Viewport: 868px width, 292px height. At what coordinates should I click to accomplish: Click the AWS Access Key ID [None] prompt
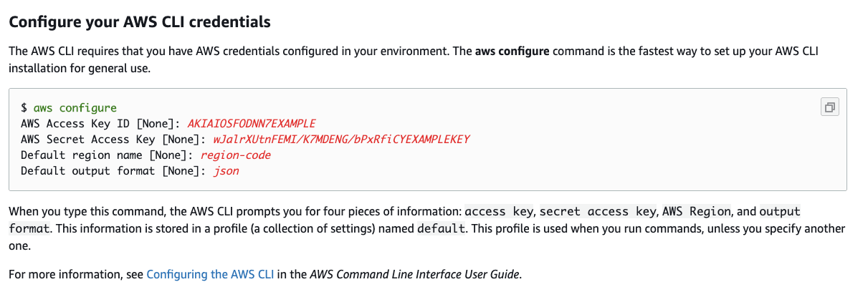tap(99, 124)
